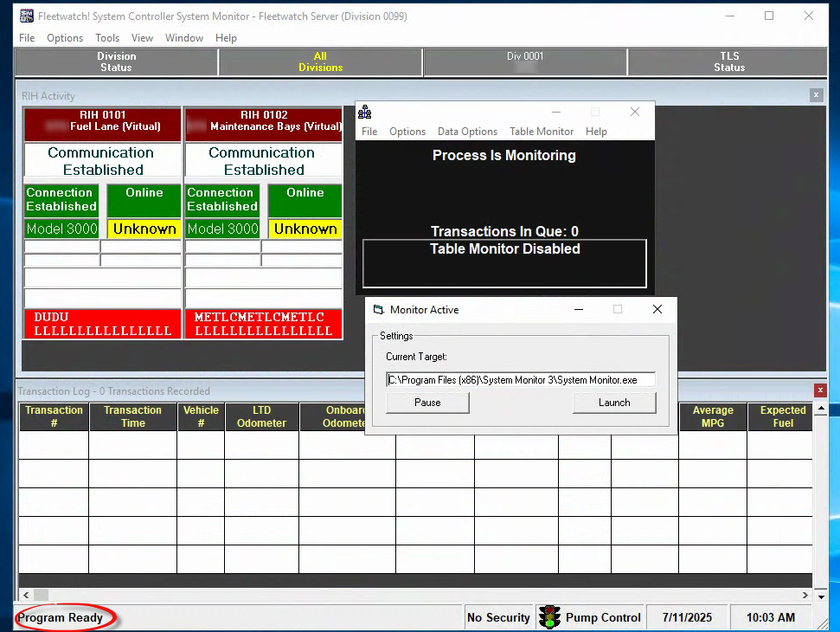Viewport: 840px width, 632px height.
Task: Click the METLCMETLCMETLC red status bar
Action: click(264, 324)
